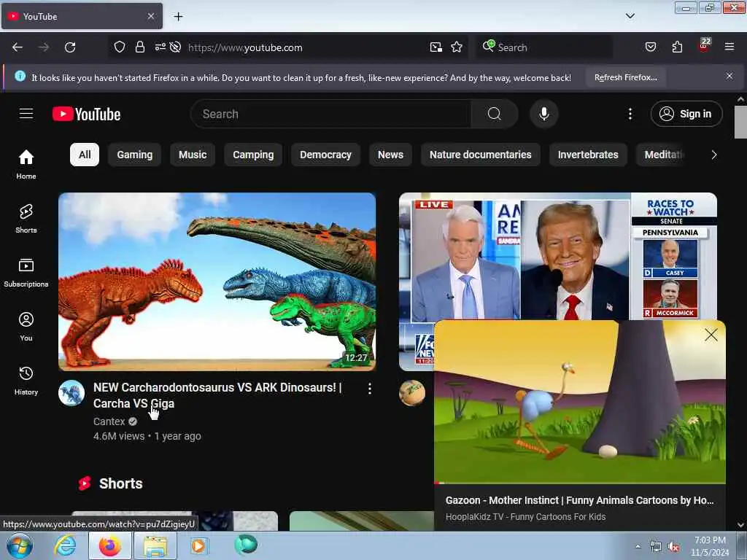Viewport: 747px width, 560px height.
Task: Select the Invertebrates filter chip
Action: (588, 155)
